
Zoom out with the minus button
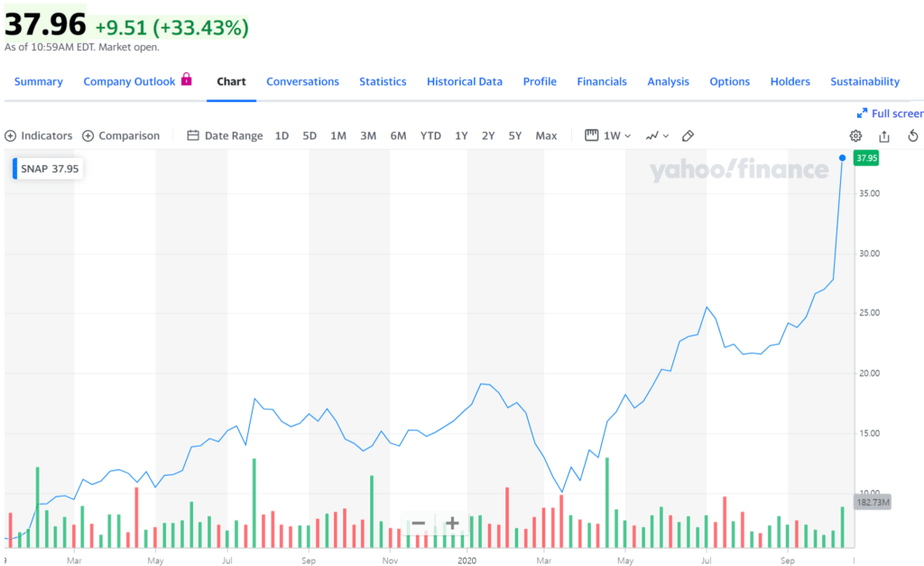(x=419, y=524)
